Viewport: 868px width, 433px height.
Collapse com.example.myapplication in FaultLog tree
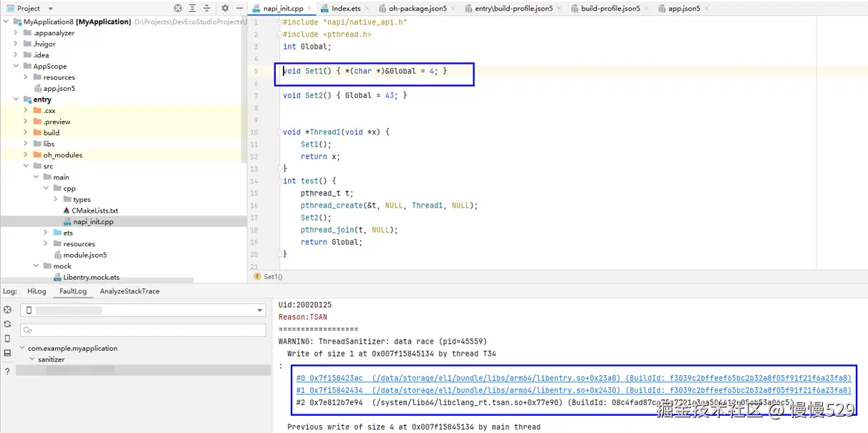21,348
